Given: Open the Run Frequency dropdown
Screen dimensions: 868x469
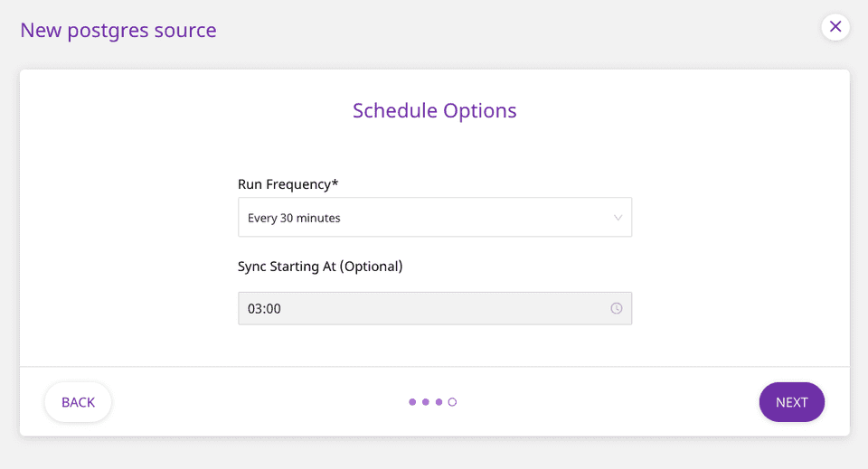Looking at the screenshot, I should tap(434, 218).
